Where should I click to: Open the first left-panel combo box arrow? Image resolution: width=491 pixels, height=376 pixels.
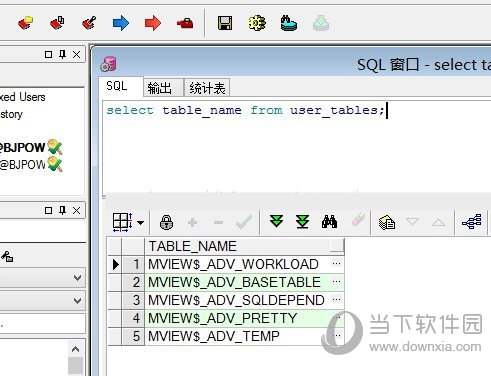coord(77,278)
